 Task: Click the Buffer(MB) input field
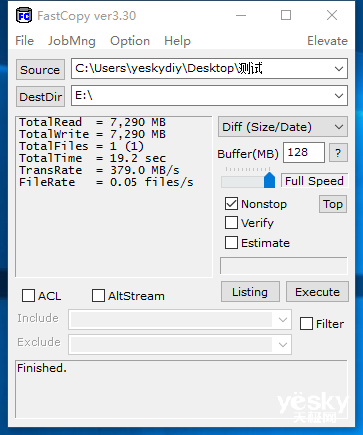click(304, 153)
